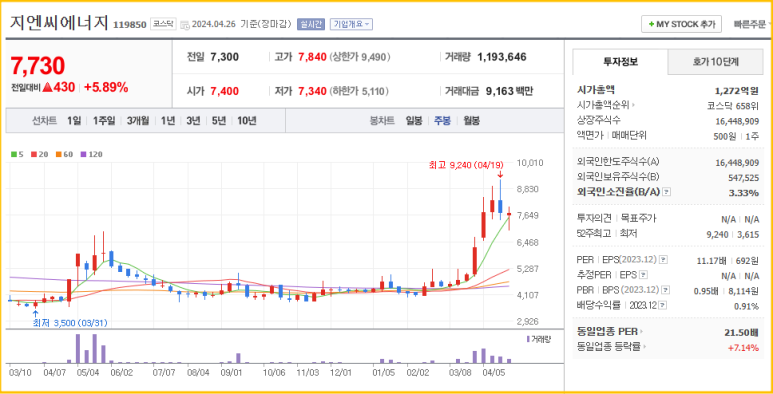The image size is (773, 394).
Task: Select the 3개월 line chart period
Action: tap(138, 121)
